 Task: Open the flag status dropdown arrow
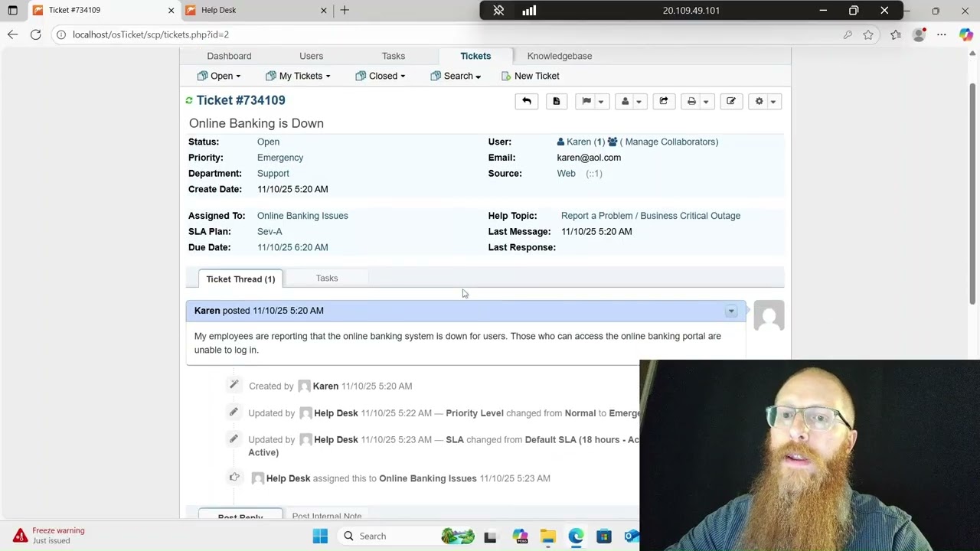[601, 101]
